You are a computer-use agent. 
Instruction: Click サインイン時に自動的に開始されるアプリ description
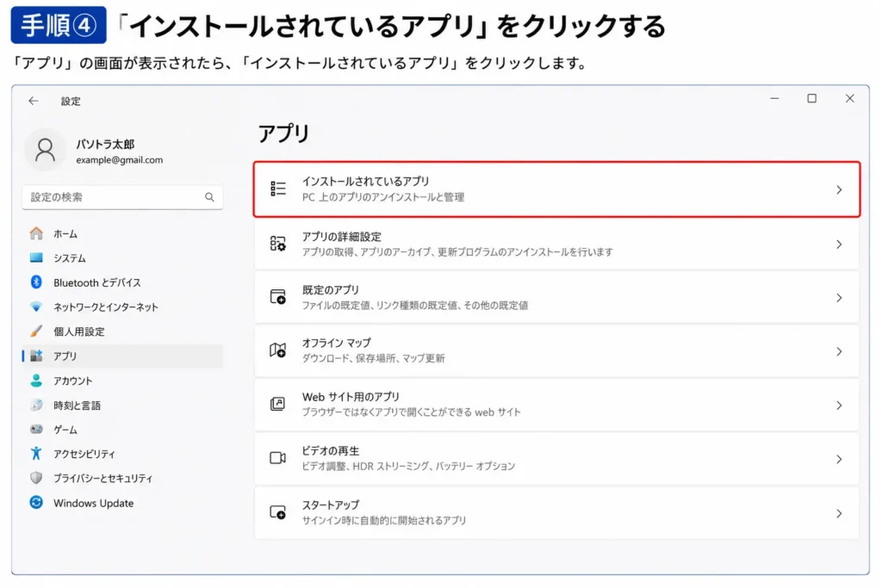pyautogui.click(x=384, y=521)
